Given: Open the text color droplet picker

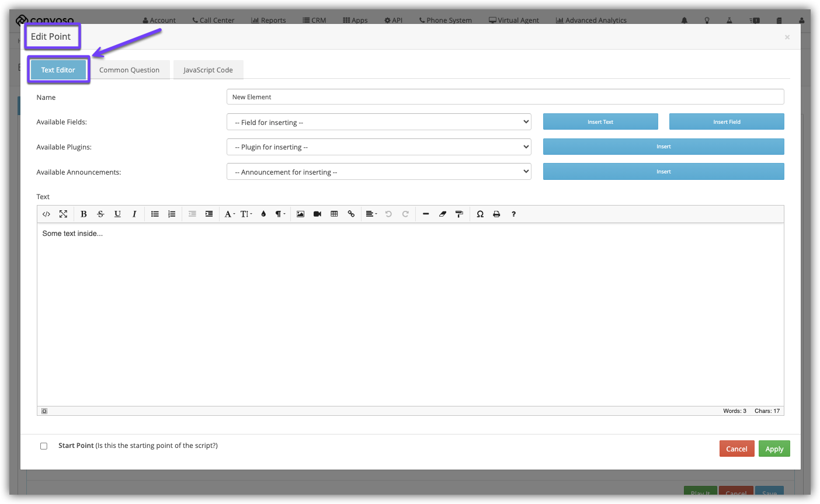Looking at the screenshot, I should point(263,214).
